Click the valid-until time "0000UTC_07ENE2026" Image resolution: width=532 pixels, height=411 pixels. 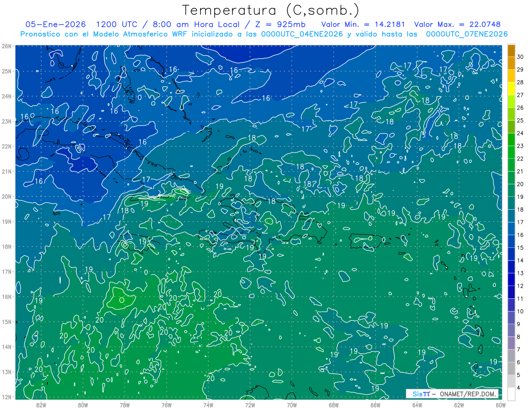tap(467, 34)
